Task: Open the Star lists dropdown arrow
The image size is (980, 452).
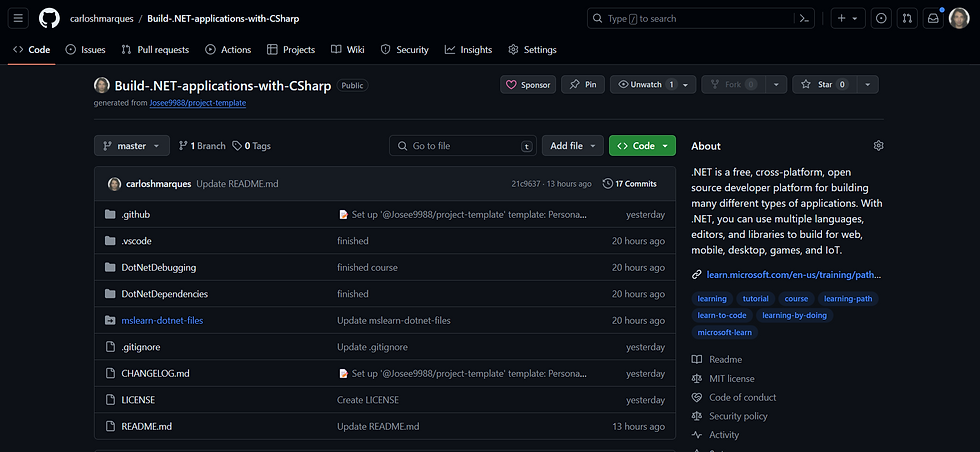Action: (x=868, y=84)
